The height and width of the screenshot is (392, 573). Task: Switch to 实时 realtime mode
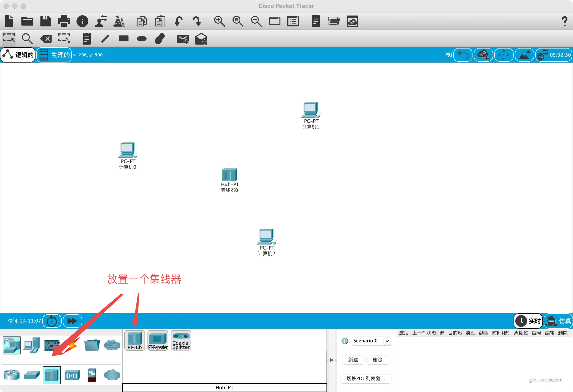tap(528, 321)
